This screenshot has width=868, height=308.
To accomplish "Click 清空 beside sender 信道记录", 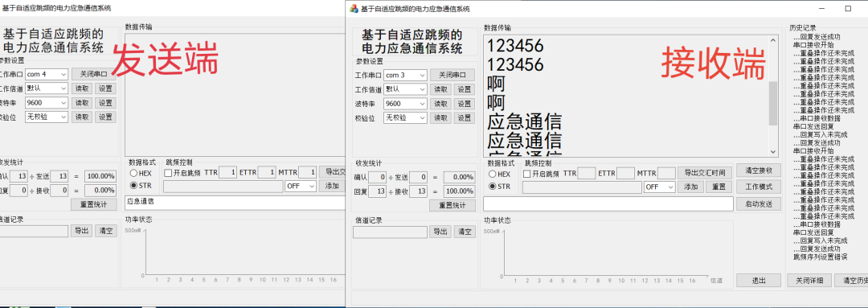I will pos(106,231).
